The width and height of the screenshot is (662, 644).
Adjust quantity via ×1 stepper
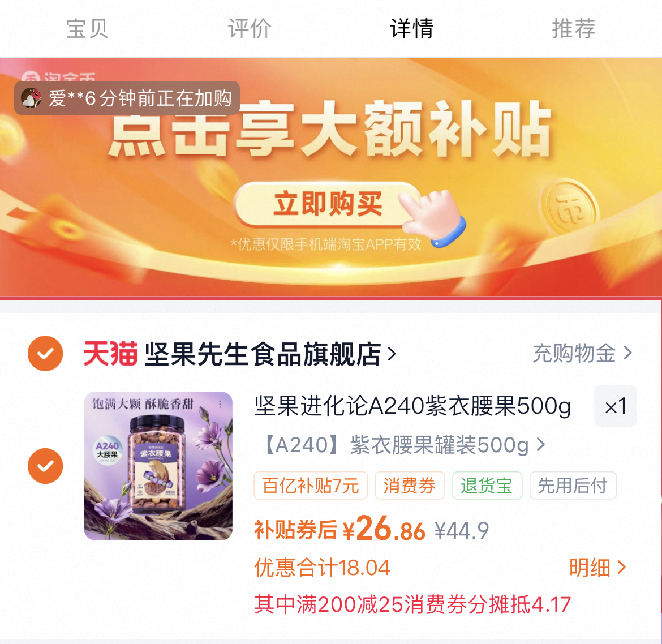click(615, 406)
